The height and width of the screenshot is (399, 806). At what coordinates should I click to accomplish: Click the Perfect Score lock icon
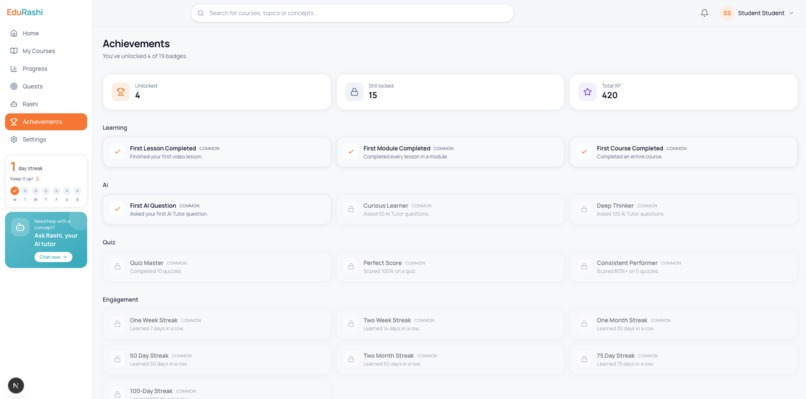(351, 267)
